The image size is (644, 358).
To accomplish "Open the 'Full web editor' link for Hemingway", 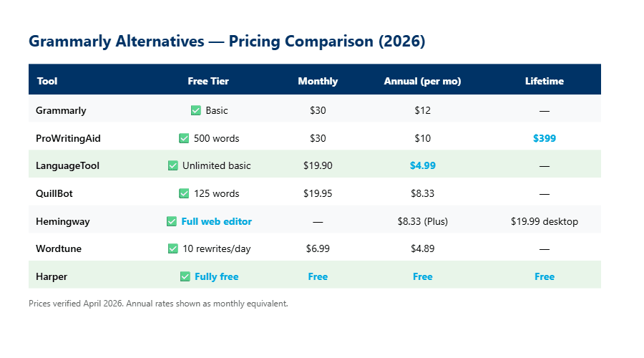I will tap(216, 221).
